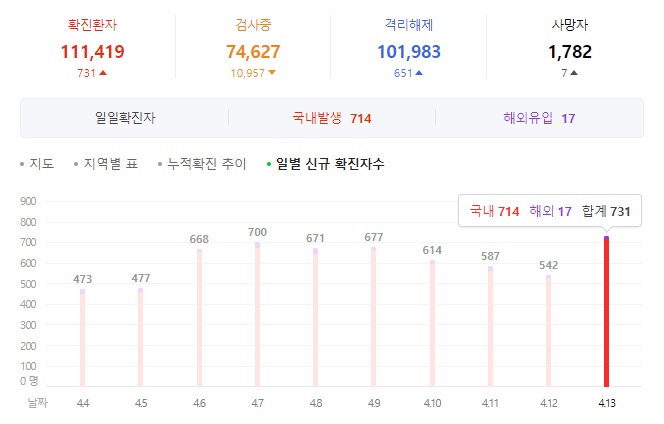Click the 날짜 axis label
The image size is (664, 424).
coord(37,403)
